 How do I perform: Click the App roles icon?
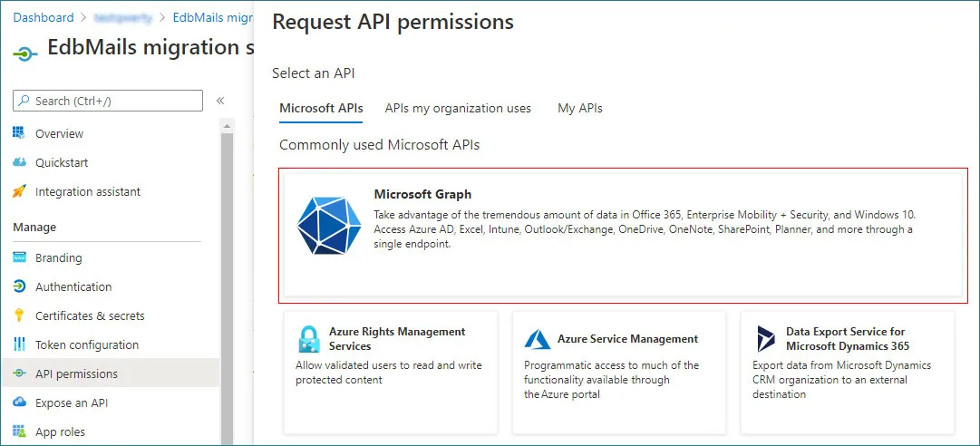(x=19, y=431)
